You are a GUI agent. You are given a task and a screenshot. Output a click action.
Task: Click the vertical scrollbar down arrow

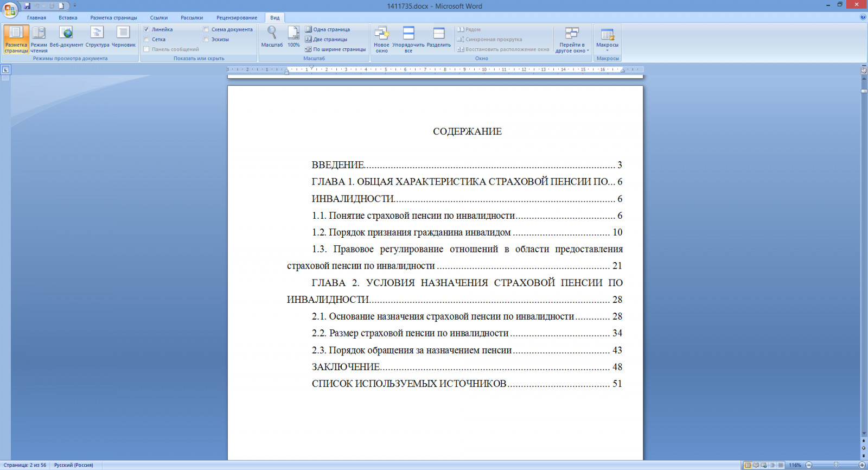(x=864, y=434)
